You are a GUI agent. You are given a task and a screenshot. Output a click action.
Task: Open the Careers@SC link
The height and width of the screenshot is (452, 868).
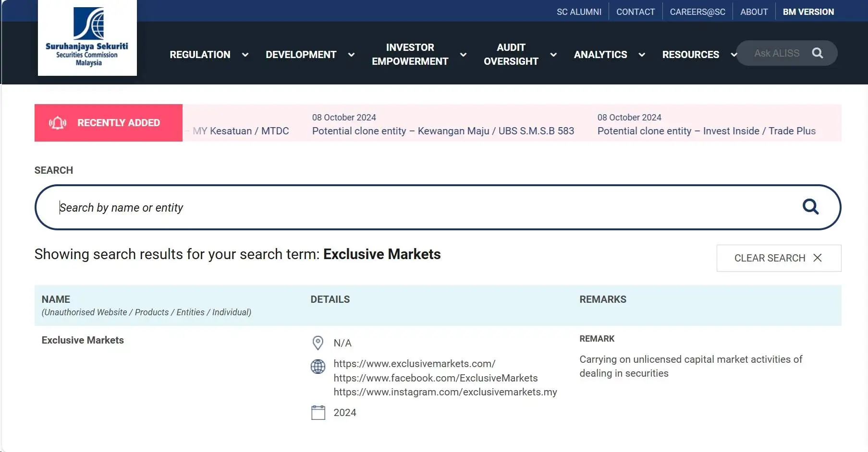[x=697, y=12]
